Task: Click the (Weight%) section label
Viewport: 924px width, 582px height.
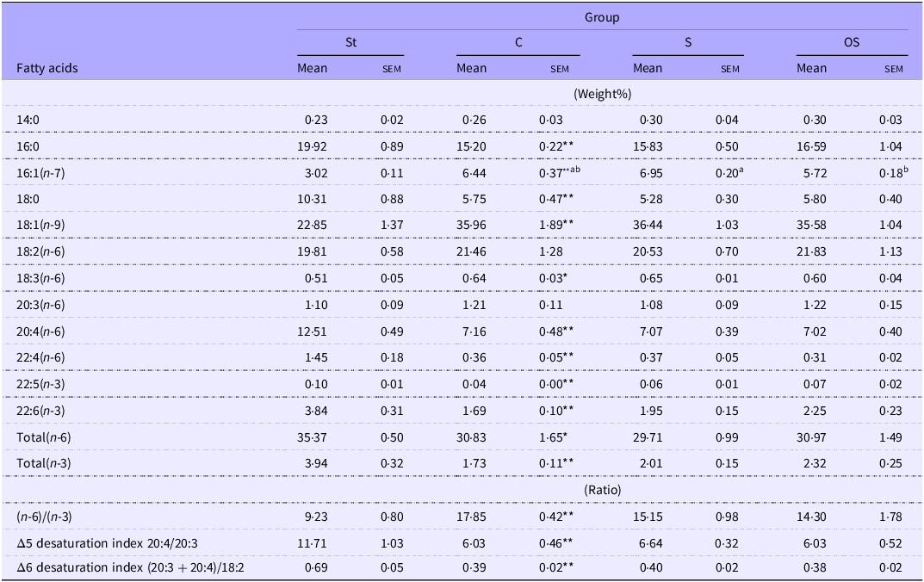Action: 602,94
